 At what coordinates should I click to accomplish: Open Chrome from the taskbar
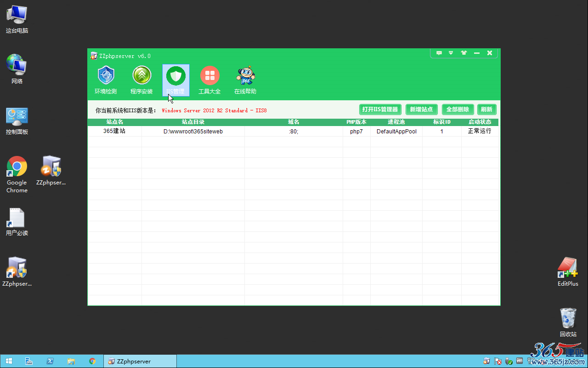92,361
